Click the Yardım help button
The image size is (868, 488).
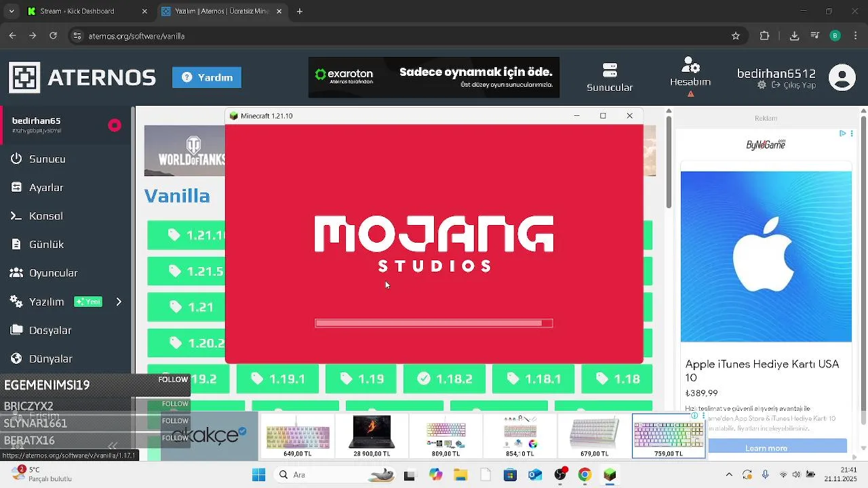207,77
